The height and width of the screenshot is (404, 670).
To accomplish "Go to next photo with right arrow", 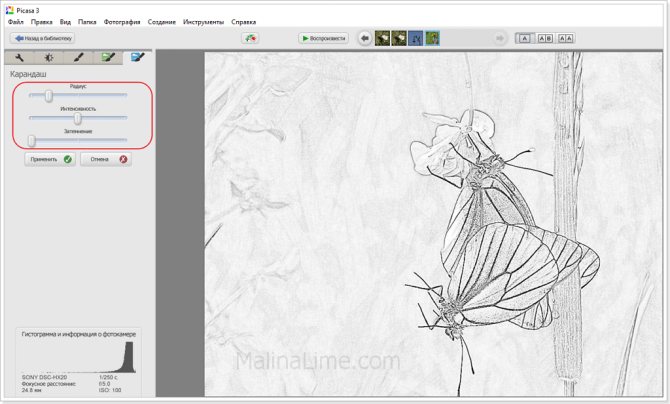I will (499, 38).
